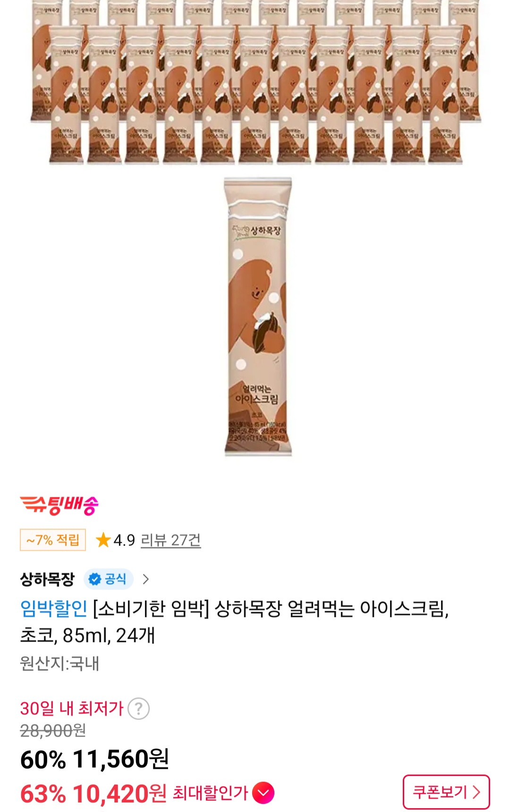
Task: Click the 상하목장 brand name
Action: [x=47, y=579]
